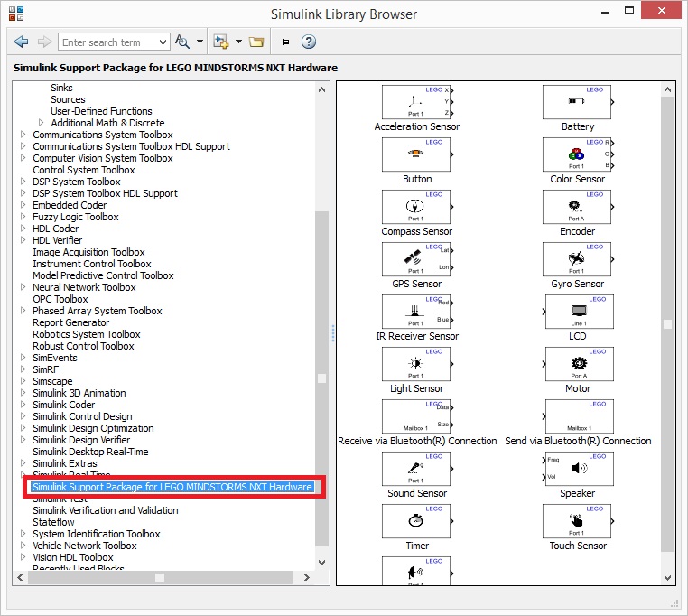Viewport: 688px width, 616px height.
Task: Expand Communications System Toolbox node
Action: click(x=23, y=135)
